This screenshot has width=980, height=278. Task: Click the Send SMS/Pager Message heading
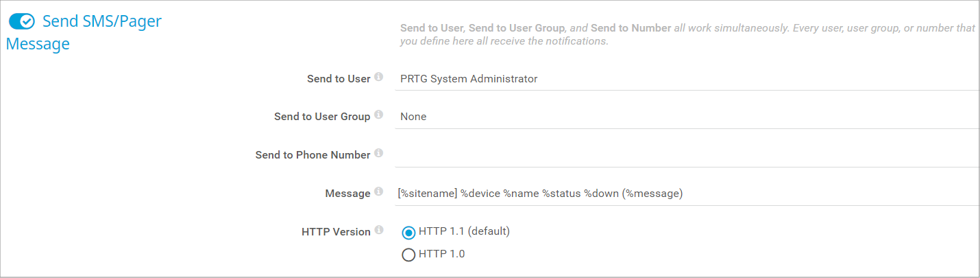point(101,21)
